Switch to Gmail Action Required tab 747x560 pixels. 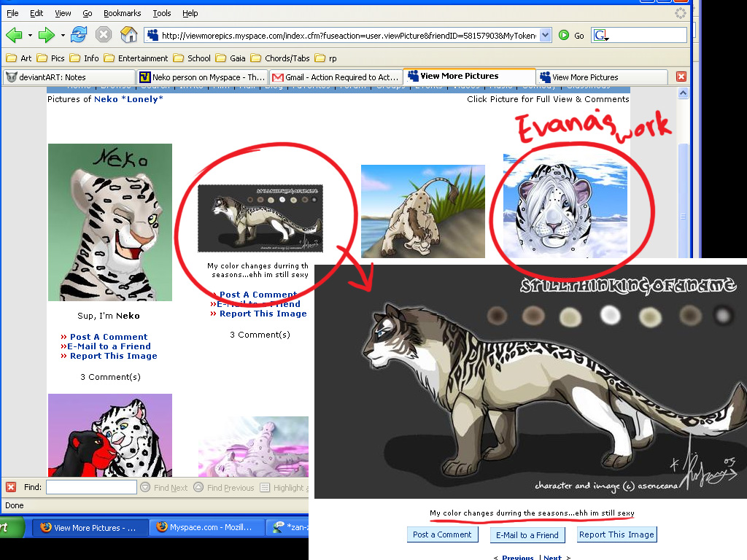tap(336, 77)
